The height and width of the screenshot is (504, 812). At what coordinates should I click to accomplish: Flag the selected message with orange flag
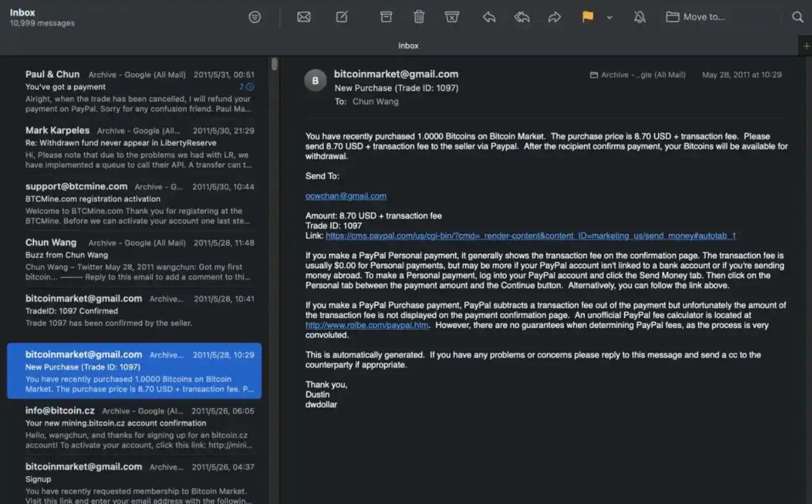click(588, 17)
